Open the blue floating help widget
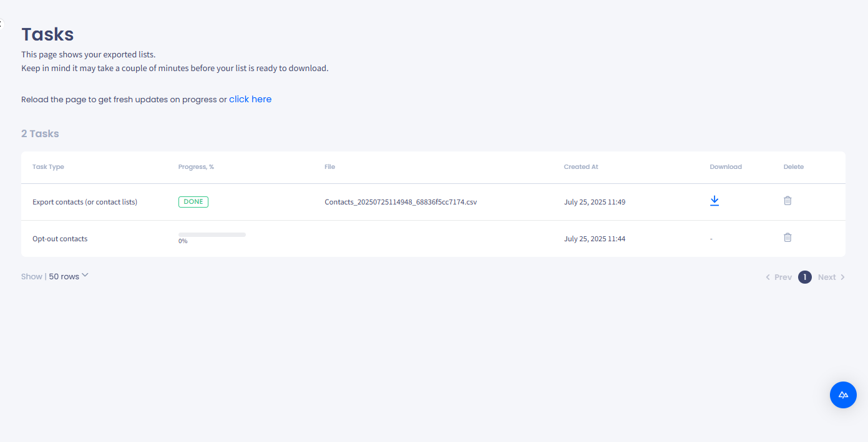Image resolution: width=868 pixels, height=442 pixels. coord(843,395)
